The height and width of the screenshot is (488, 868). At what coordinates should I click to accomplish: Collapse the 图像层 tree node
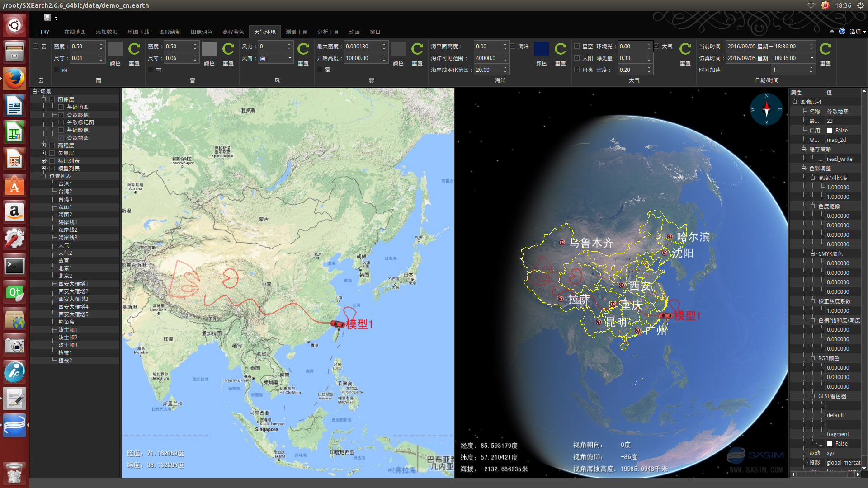coord(44,99)
